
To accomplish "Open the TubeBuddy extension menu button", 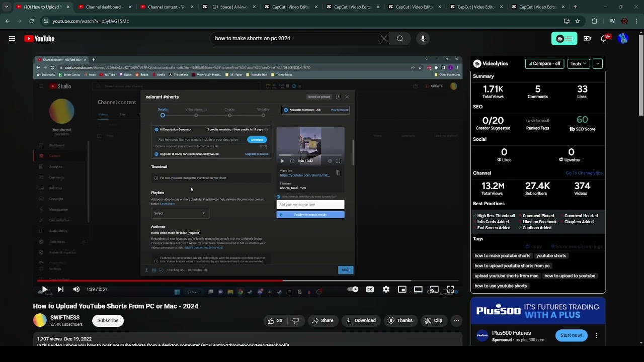I will [565, 39].
